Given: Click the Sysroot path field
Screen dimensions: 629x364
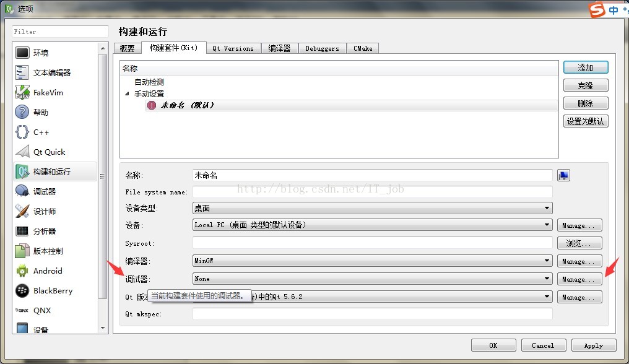Looking at the screenshot, I should click(372, 243).
